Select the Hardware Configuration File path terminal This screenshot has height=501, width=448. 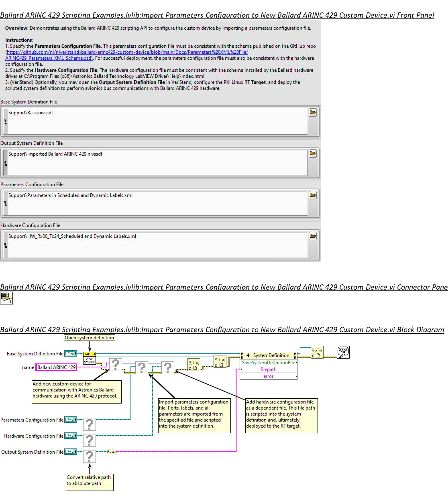pyautogui.click(x=71, y=436)
